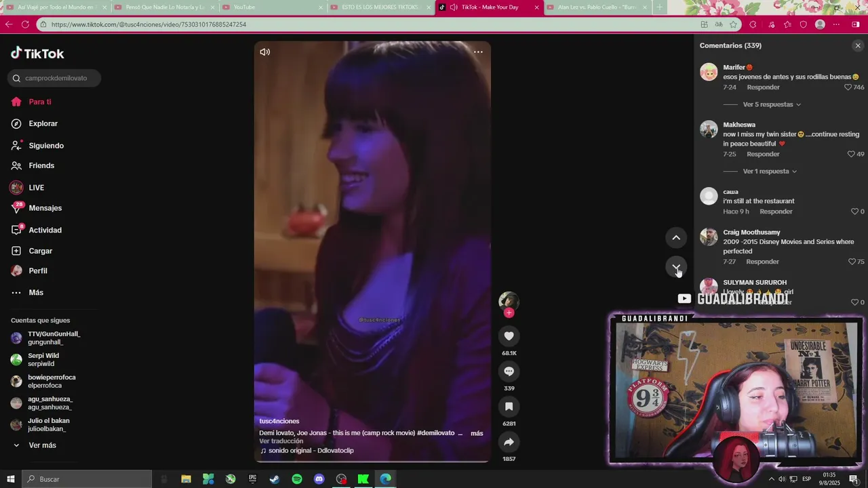This screenshot has width=868, height=488.
Task: Share the video via arrow icon
Action: (x=509, y=442)
